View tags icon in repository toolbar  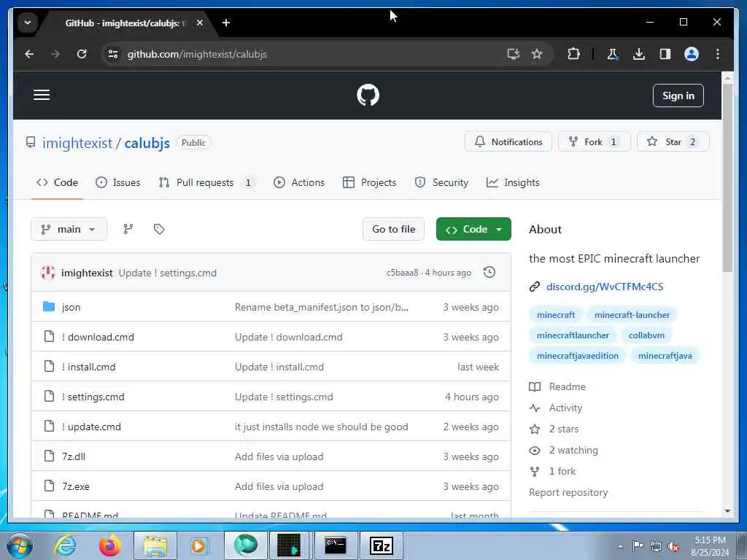(159, 229)
